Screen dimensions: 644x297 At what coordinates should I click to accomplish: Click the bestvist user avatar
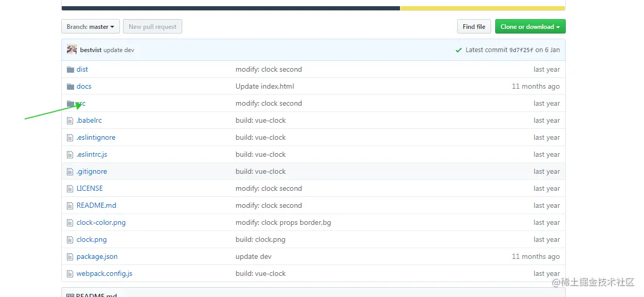pos(72,49)
